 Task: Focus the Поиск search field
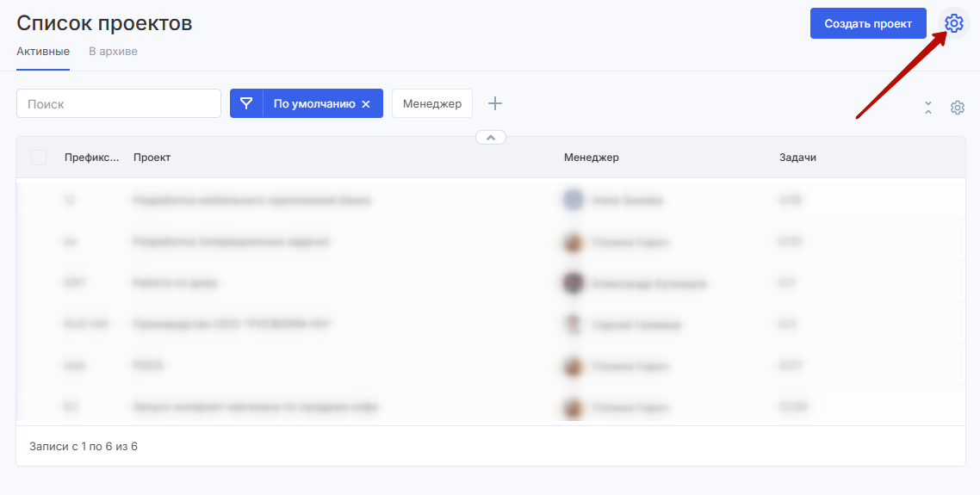119,103
